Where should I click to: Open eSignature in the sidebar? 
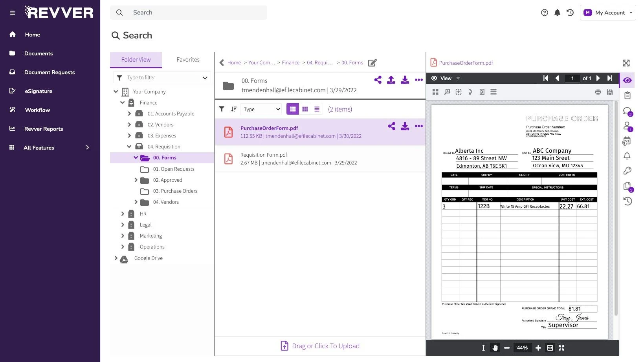click(39, 91)
